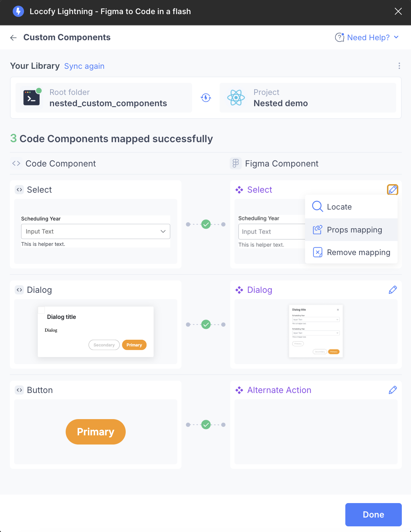Click the Locofy lightning bolt logo
Viewport: 411px width, 532px height.
point(18,11)
